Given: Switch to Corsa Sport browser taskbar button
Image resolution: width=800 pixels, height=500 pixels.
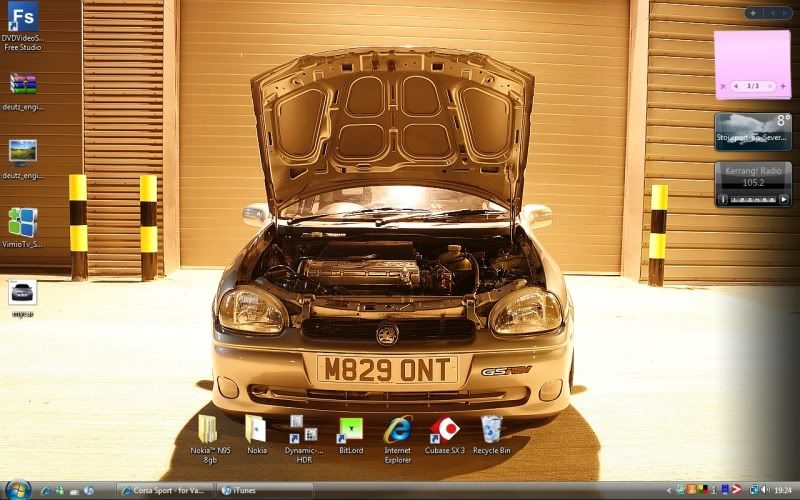Looking at the screenshot, I should pyautogui.click(x=165, y=491).
